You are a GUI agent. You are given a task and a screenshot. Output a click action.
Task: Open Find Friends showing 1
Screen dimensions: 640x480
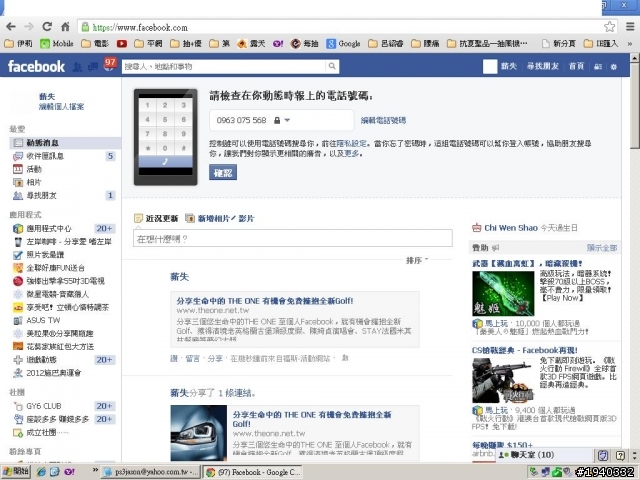point(64,196)
